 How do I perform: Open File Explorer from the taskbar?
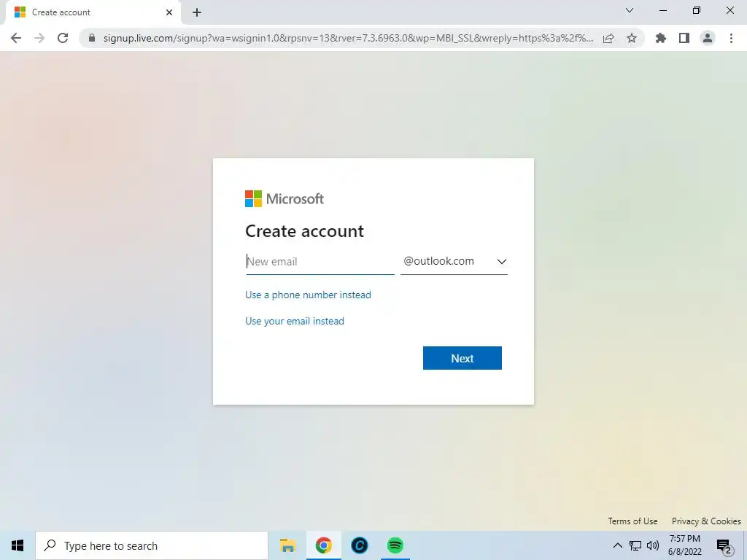tap(287, 545)
